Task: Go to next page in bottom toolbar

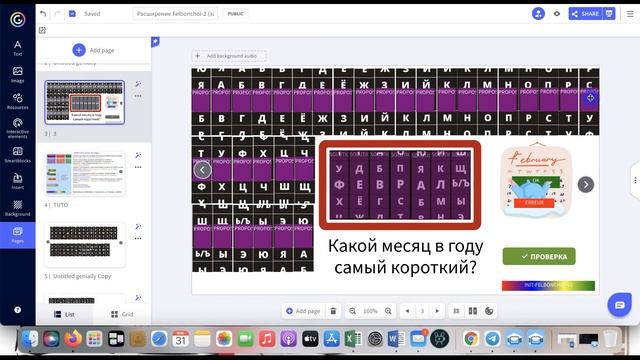Action: 437,311
